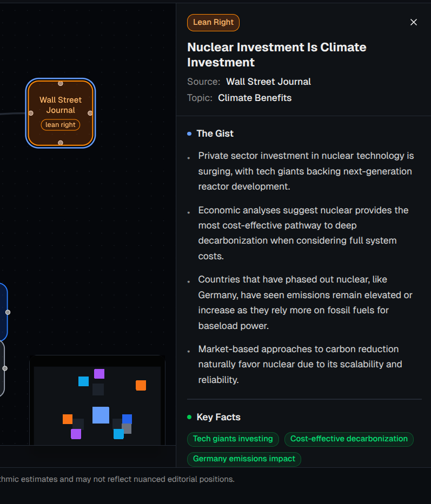Click the disclaimer text about editorial positions

117,479
